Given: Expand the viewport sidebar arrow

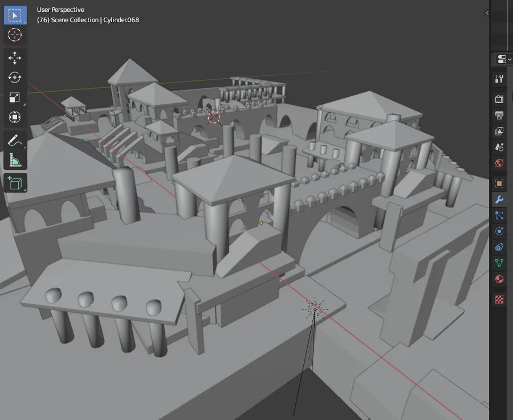Looking at the screenshot, I should pos(487,13).
